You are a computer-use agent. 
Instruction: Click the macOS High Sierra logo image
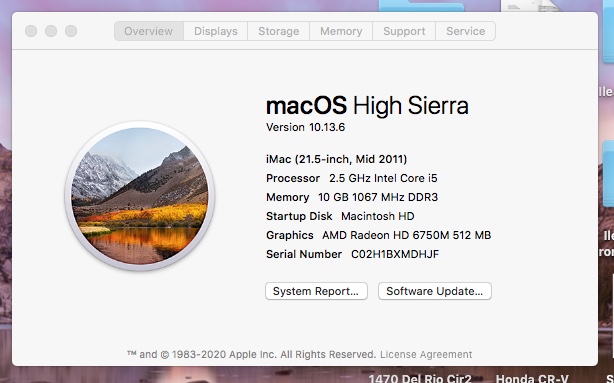click(x=139, y=196)
